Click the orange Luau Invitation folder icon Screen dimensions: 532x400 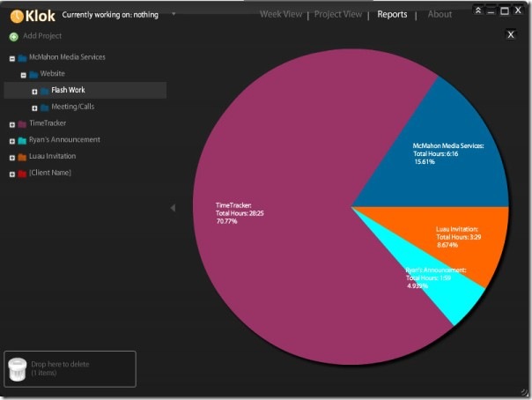[22, 157]
